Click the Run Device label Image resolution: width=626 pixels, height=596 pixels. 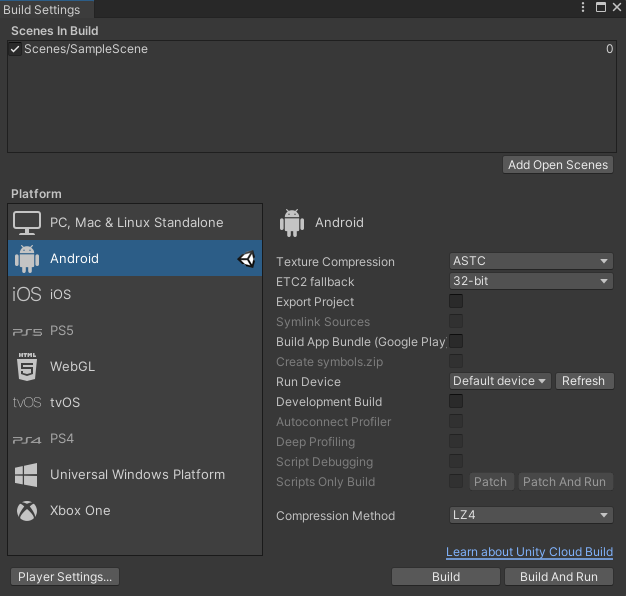pyautogui.click(x=308, y=382)
